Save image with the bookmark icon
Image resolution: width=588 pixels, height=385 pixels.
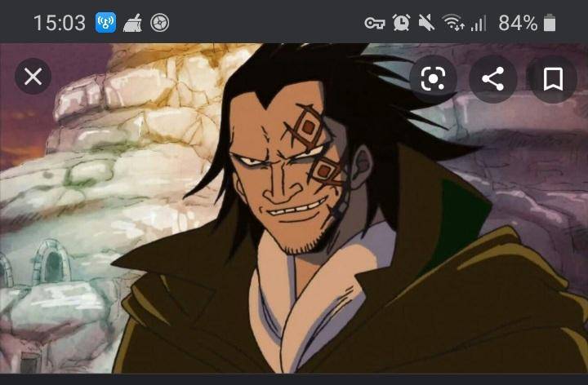tap(553, 78)
